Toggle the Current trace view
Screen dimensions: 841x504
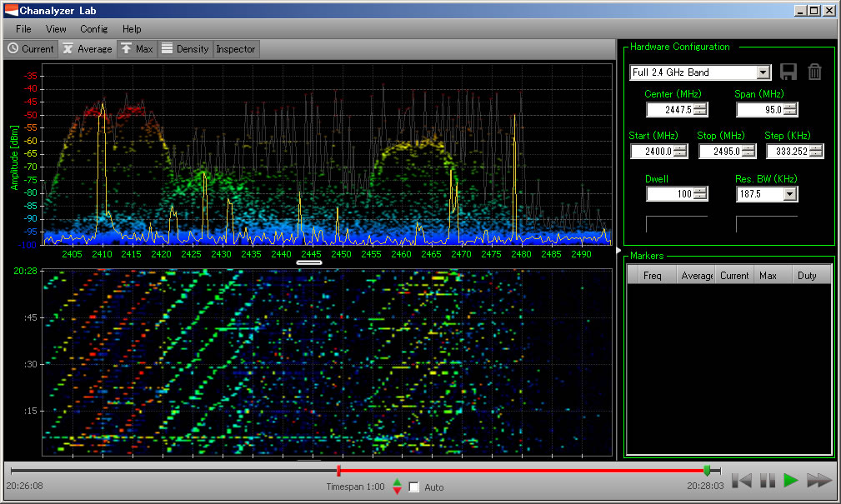click(31, 49)
